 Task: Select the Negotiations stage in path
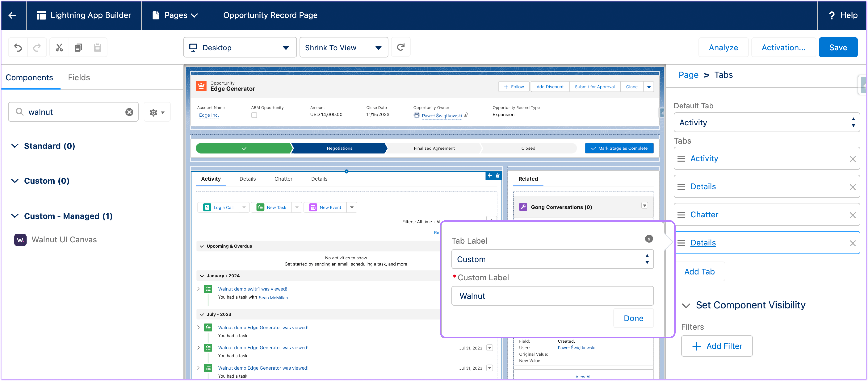[x=339, y=148]
